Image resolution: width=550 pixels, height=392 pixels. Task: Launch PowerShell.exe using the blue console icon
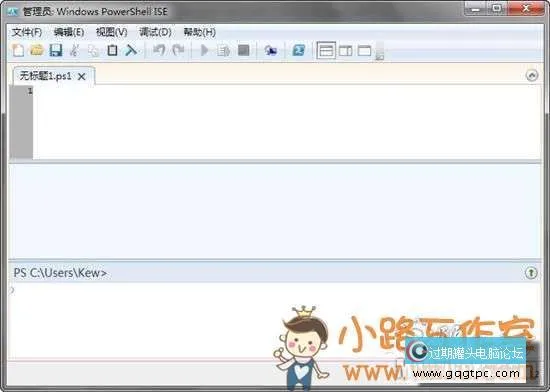(299, 50)
